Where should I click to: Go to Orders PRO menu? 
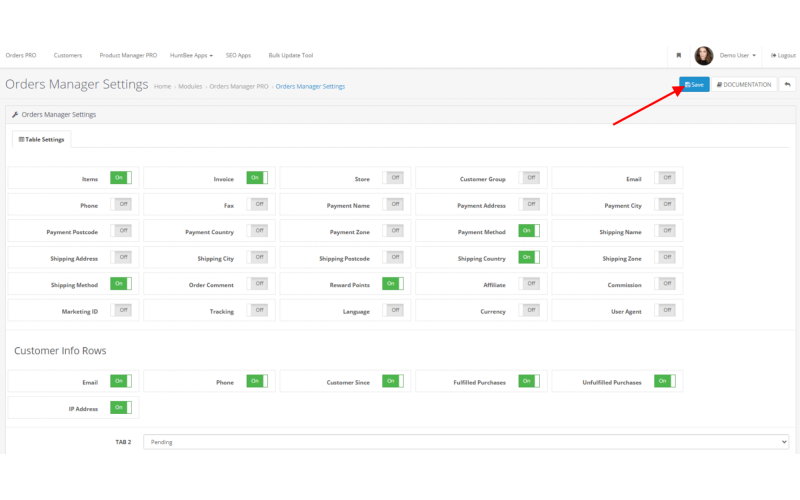(21, 55)
